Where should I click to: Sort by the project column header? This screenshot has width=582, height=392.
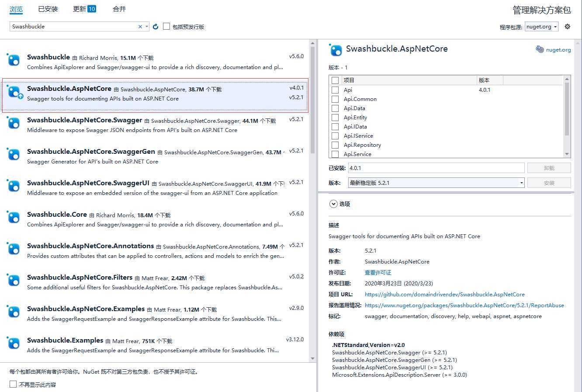pyautogui.click(x=409, y=80)
